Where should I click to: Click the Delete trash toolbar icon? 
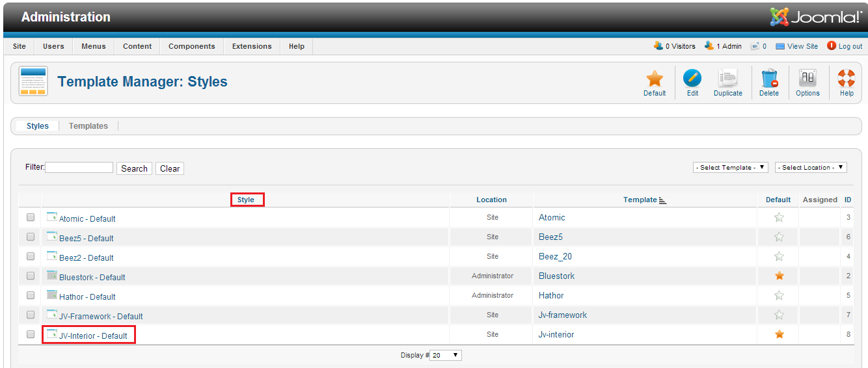pyautogui.click(x=769, y=79)
